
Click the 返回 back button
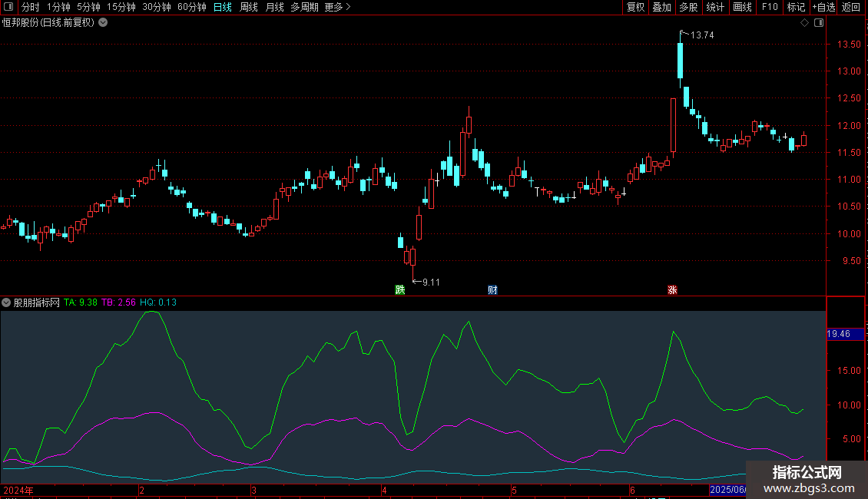(x=851, y=7)
